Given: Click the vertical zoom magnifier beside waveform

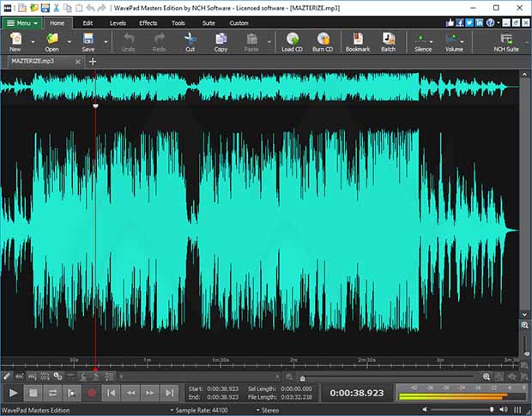Looking at the screenshot, I should click(524, 325).
